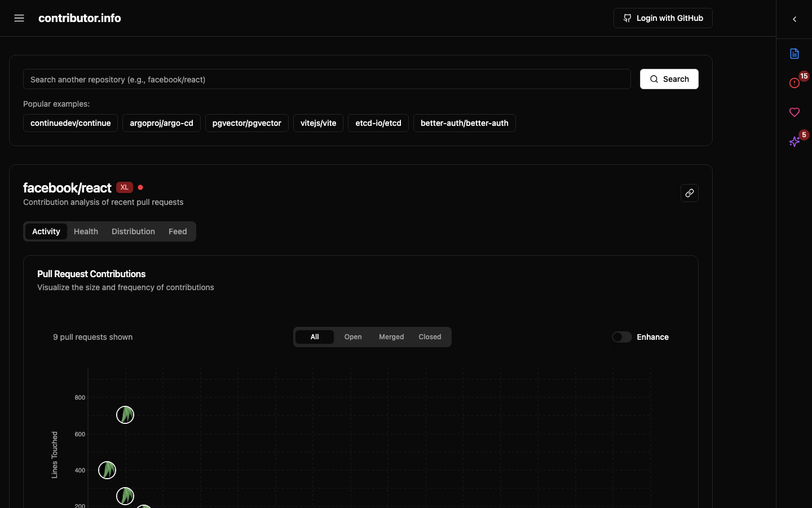This screenshot has height=508, width=812.
Task: Filter pull requests to Open
Action: tap(353, 337)
